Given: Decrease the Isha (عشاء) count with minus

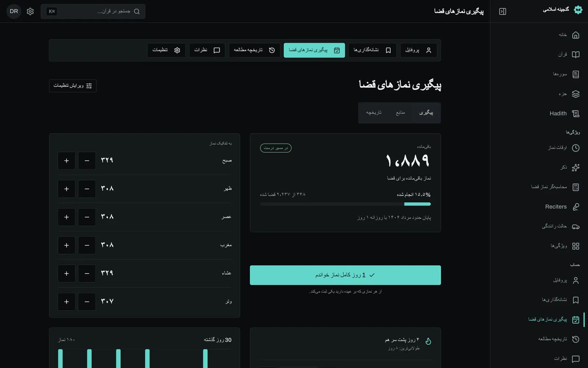Looking at the screenshot, I should [87, 273].
